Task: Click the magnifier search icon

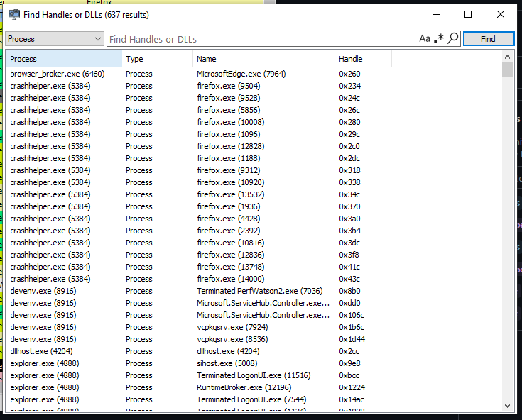Action: pyautogui.click(x=452, y=39)
